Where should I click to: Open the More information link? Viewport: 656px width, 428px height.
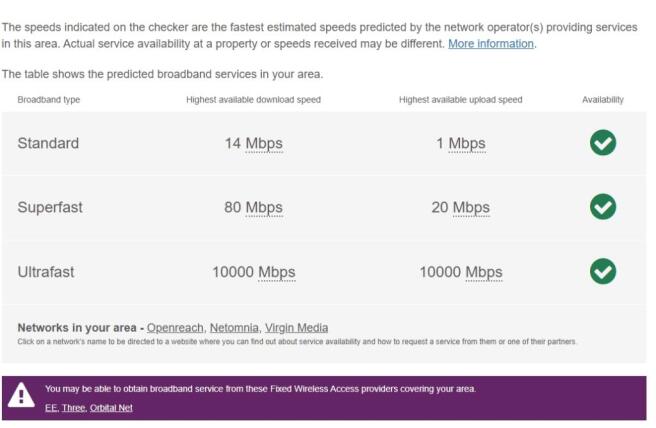pos(491,44)
